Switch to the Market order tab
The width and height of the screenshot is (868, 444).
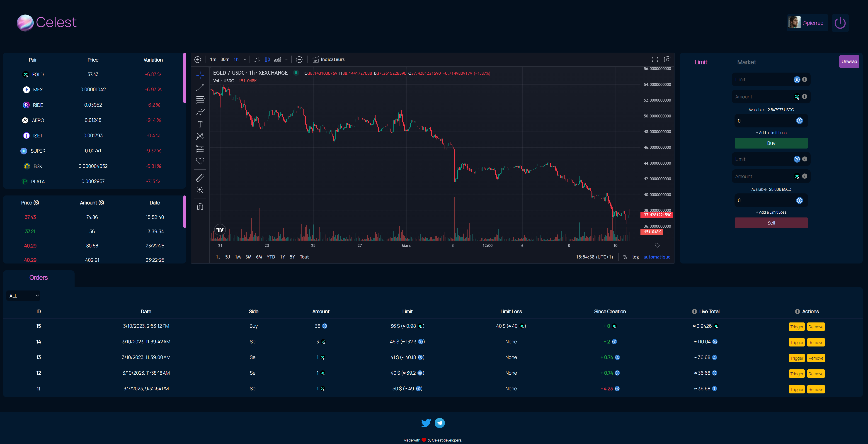point(746,62)
